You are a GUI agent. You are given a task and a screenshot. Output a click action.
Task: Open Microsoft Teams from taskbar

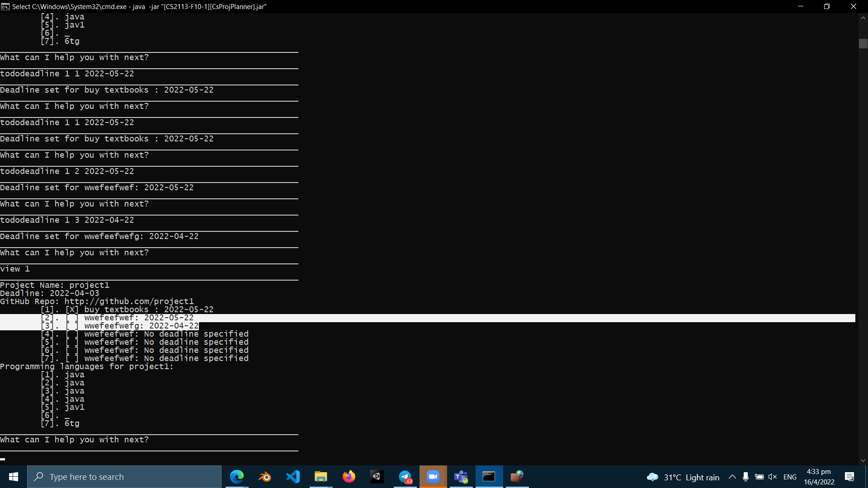[461, 477]
